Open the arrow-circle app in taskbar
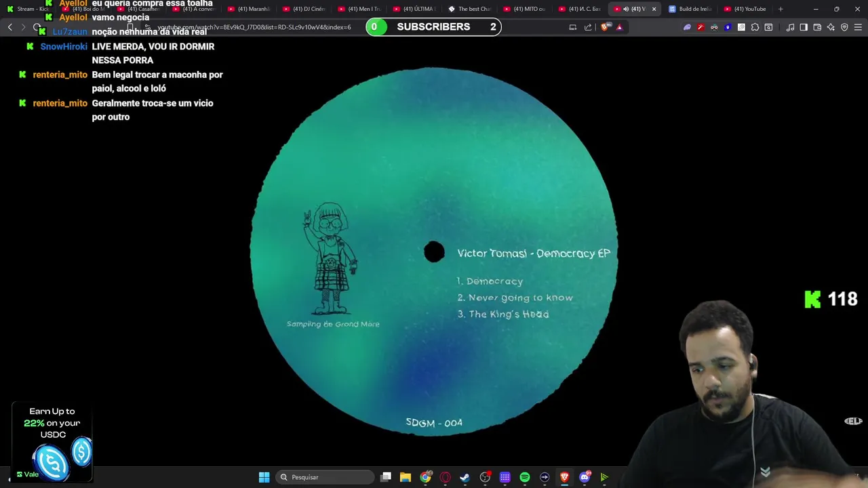 545,477
